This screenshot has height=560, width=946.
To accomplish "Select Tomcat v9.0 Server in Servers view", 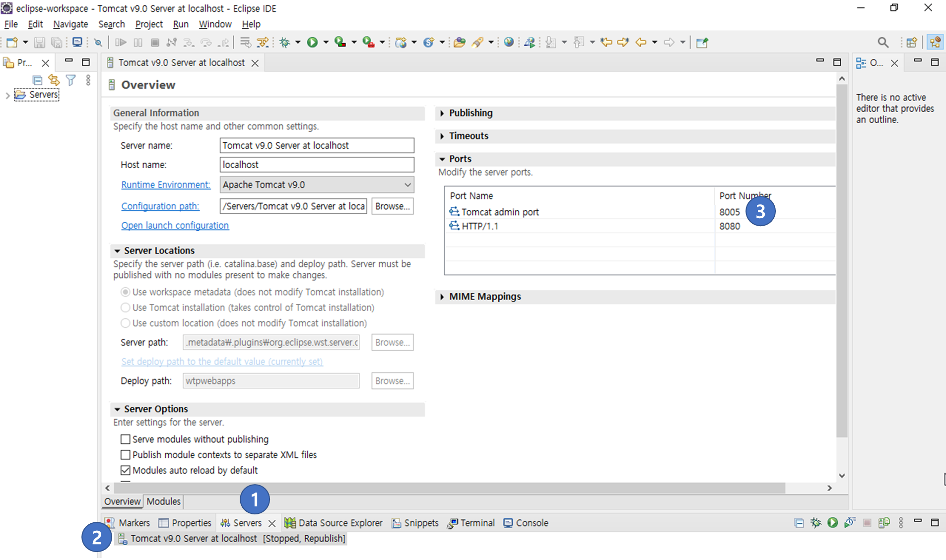I will (x=231, y=538).
